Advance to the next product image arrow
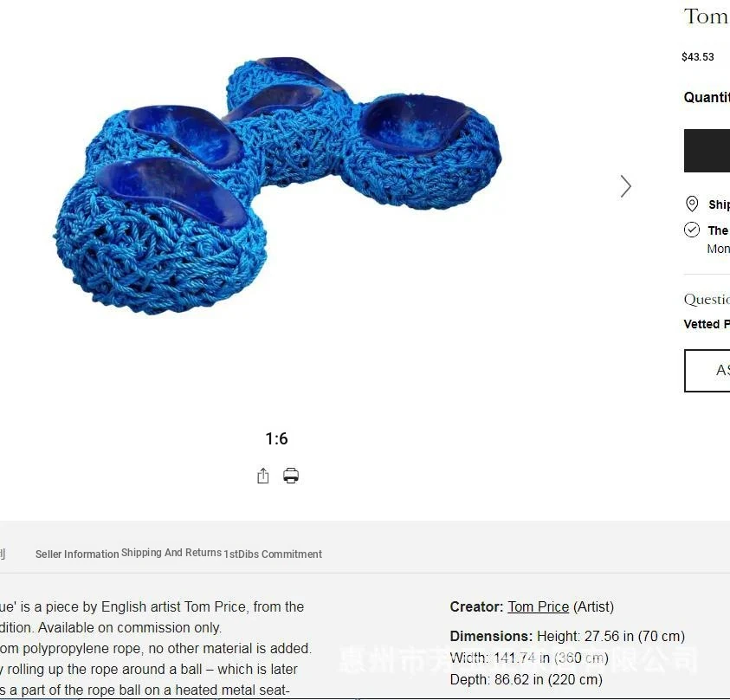This screenshot has height=700, width=730. point(626,186)
